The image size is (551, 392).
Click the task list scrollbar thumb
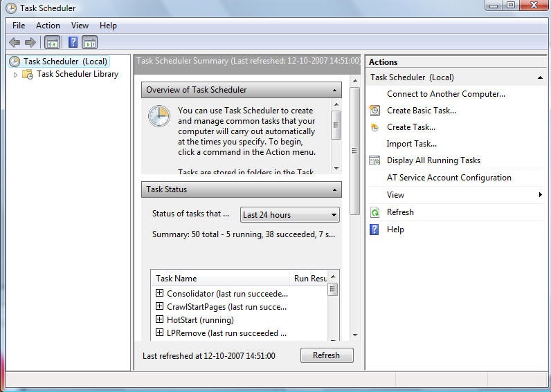coord(332,290)
